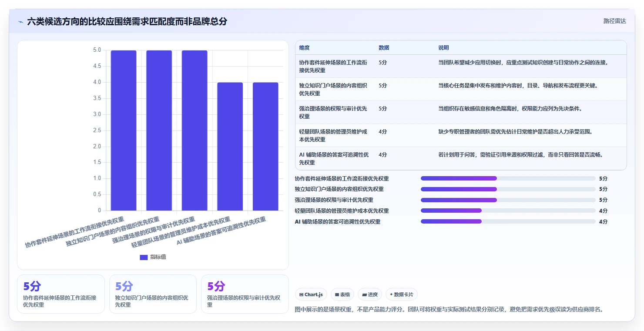Click the description starting 当核心任务是集中发布
The image size is (644, 331).
(x=518, y=85)
